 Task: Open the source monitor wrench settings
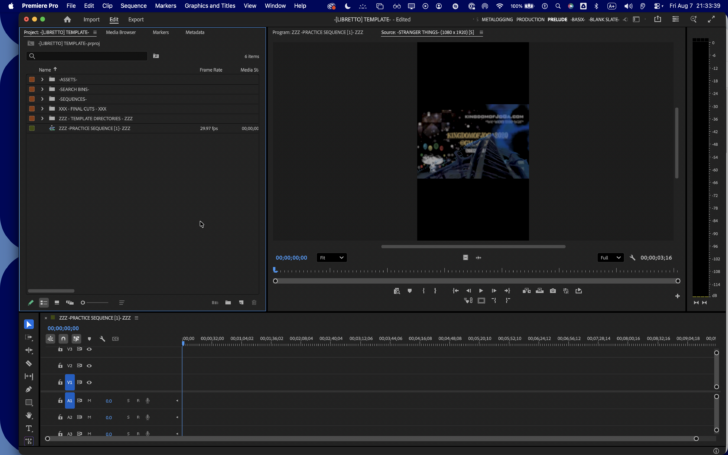click(x=632, y=258)
